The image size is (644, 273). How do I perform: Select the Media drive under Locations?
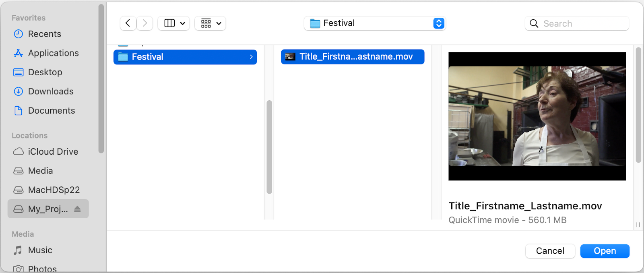[x=40, y=171]
